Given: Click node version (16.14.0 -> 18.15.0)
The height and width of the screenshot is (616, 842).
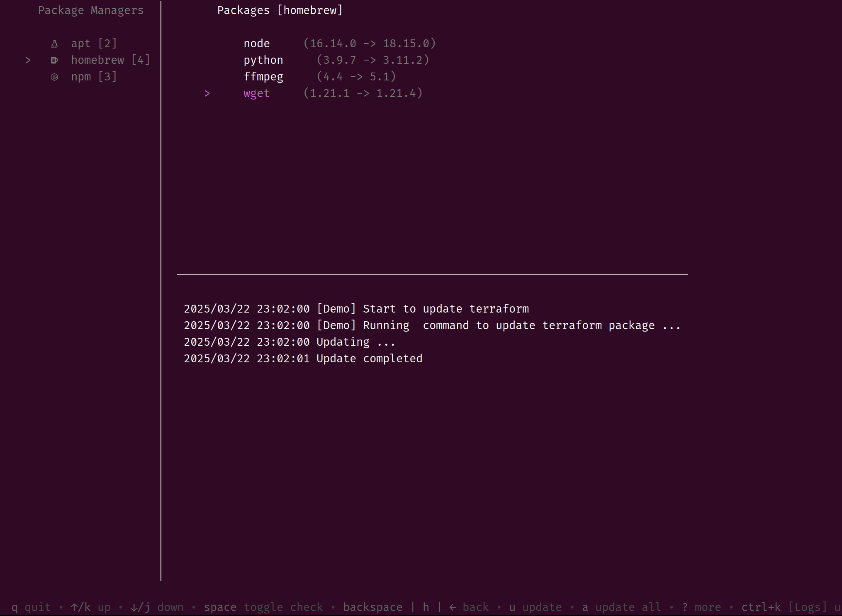Looking at the screenshot, I should click(370, 44).
